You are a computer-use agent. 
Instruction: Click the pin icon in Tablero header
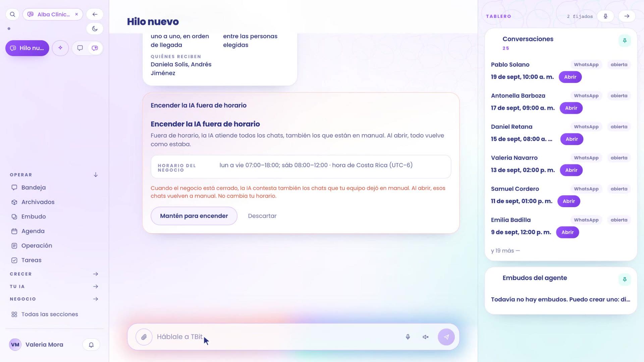(x=605, y=16)
